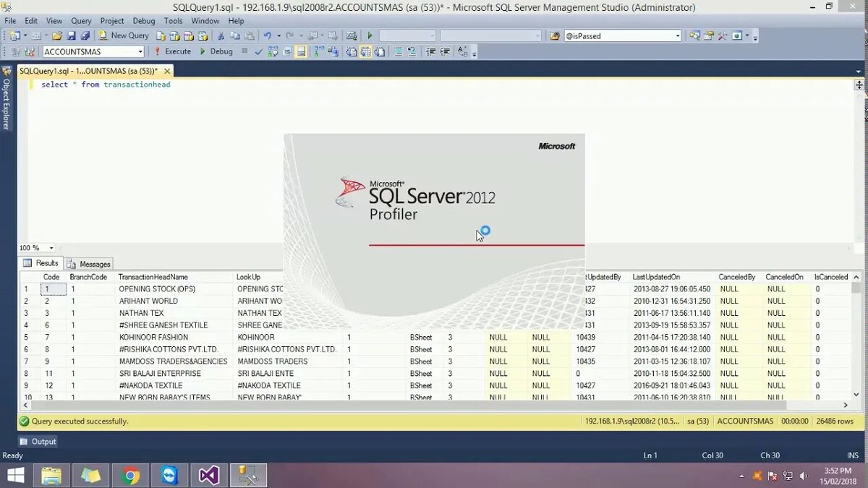Click the Windows Start button
This screenshot has width=868, height=488.
(15, 475)
